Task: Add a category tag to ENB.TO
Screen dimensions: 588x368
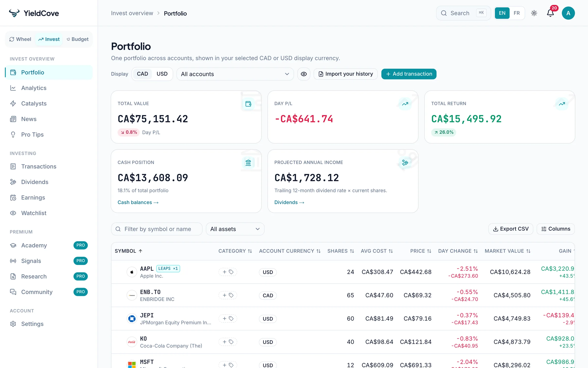Action: tap(228, 295)
